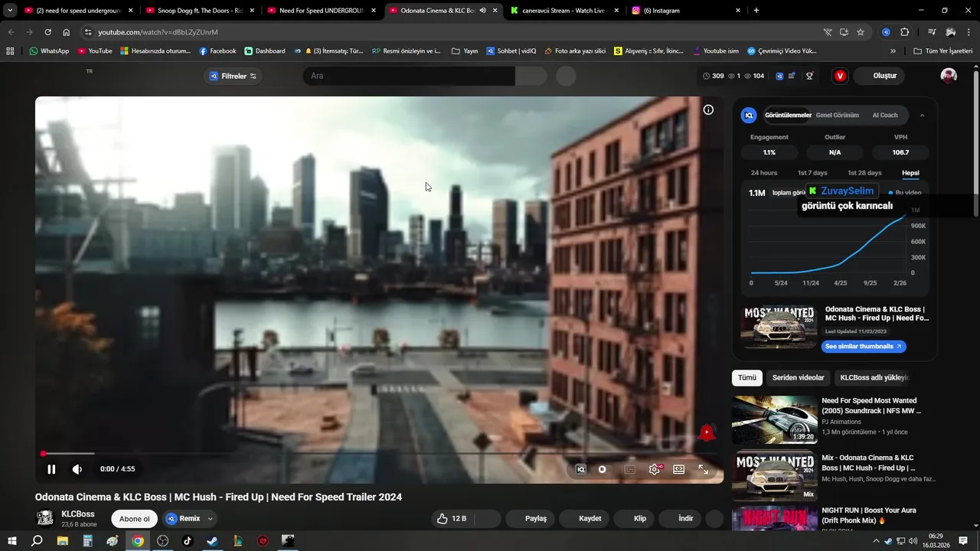This screenshot has width=980, height=551.
Task: Open the WhatsApp bookmark
Action: click(49, 51)
